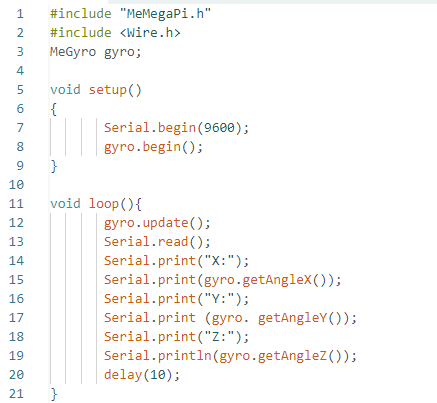437x403 pixels.
Task: Click the "Y:" string literal
Action: tap(219, 299)
